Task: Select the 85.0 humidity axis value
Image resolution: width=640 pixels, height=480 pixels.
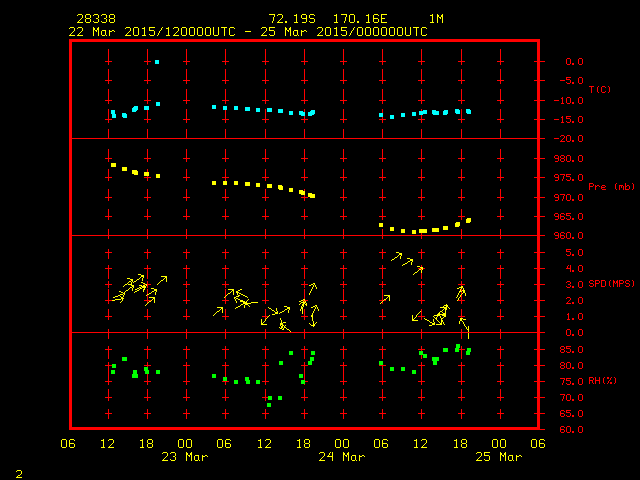Action: point(571,350)
